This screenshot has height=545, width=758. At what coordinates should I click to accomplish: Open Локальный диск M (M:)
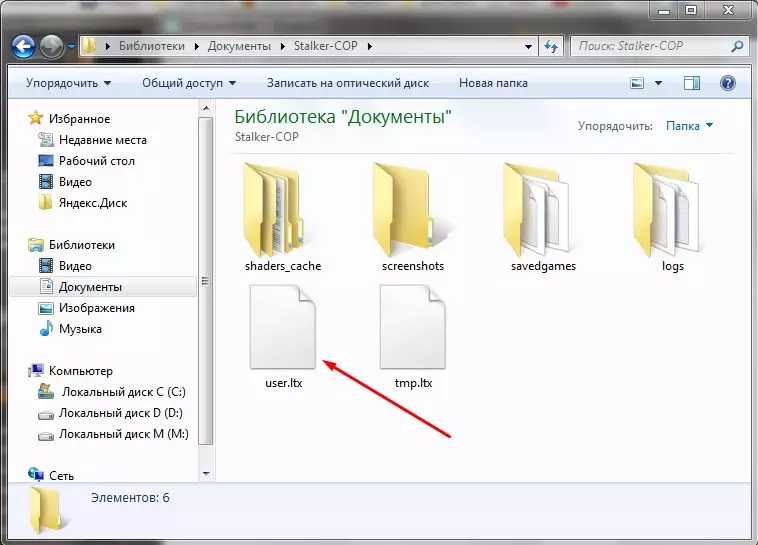coord(124,434)
